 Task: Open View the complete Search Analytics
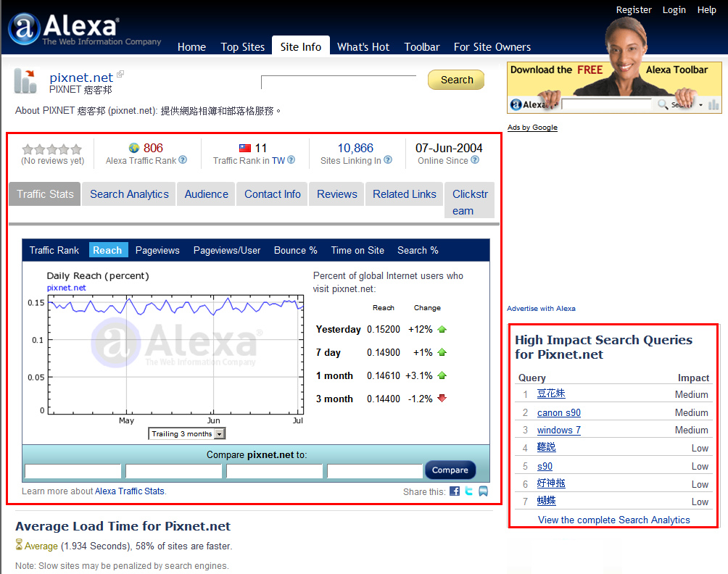coord(613,520)
